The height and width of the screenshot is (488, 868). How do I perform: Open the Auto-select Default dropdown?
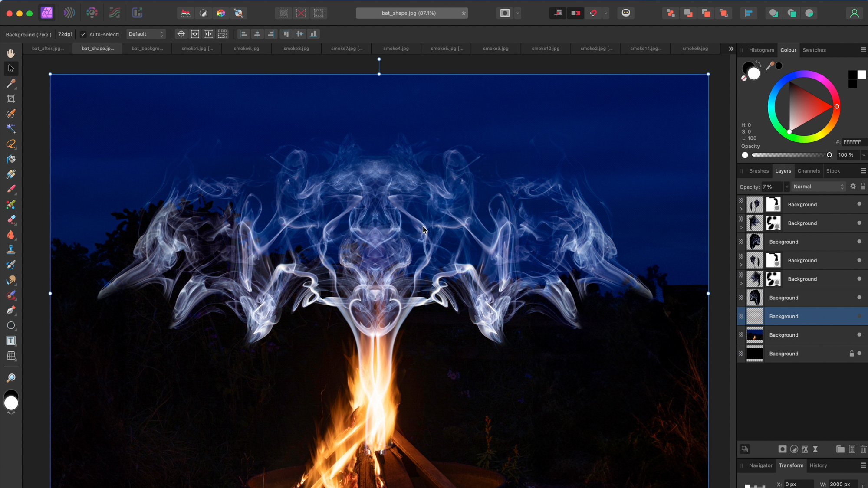click(x=146, y=34)
